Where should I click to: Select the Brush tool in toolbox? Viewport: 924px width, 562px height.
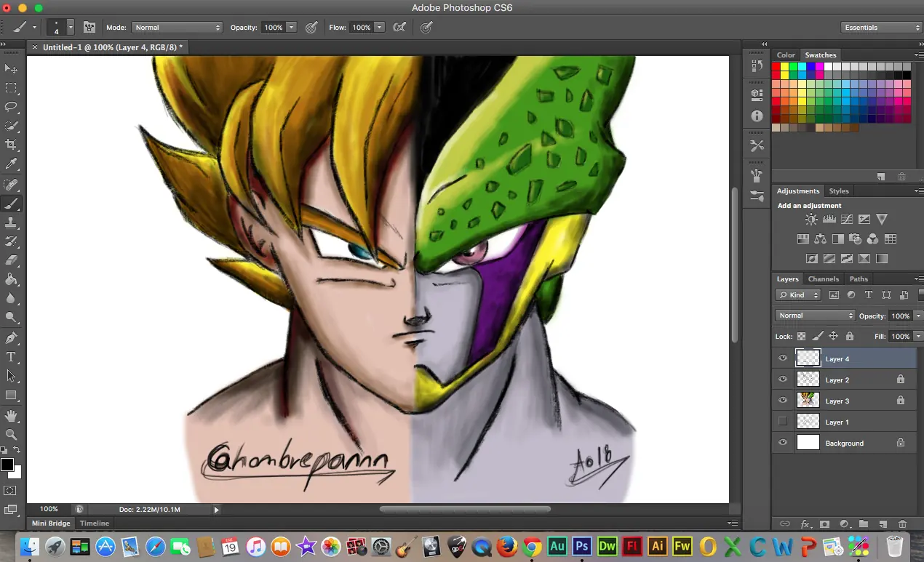click(x=11, y=204)
